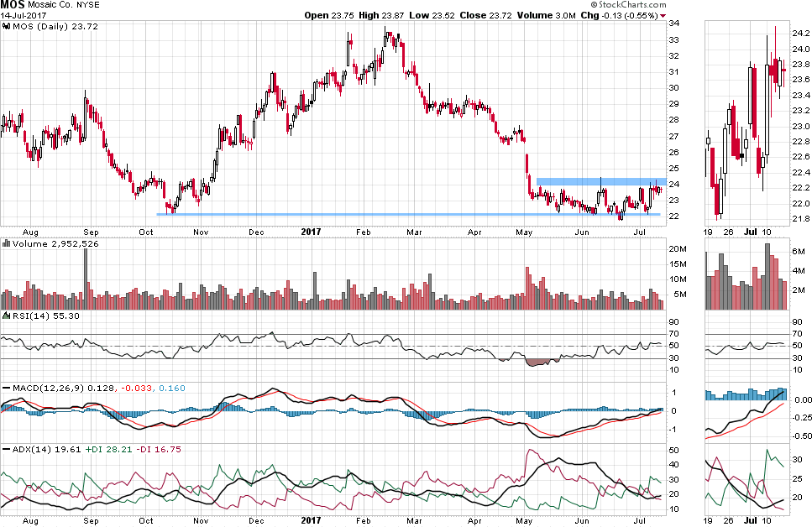Viewport: 812px width, 527px height.
Task: Click the blue resistance band near 24
Action: coord(601,182)
